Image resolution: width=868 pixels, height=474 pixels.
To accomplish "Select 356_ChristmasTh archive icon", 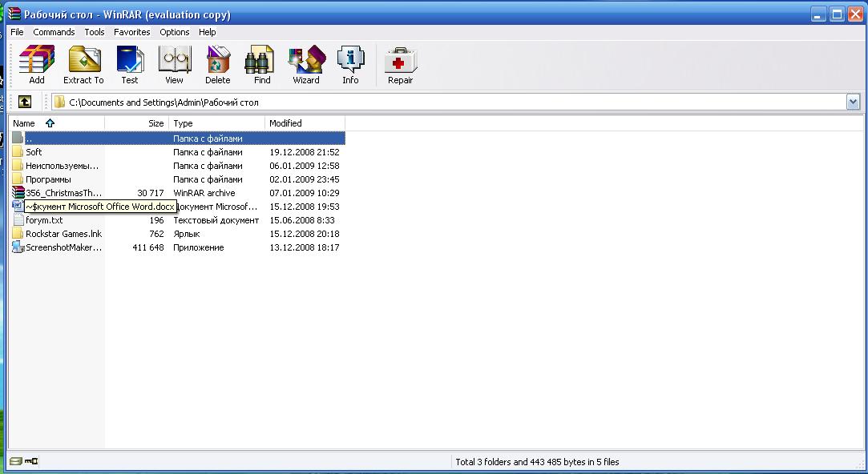I will 18,192.
